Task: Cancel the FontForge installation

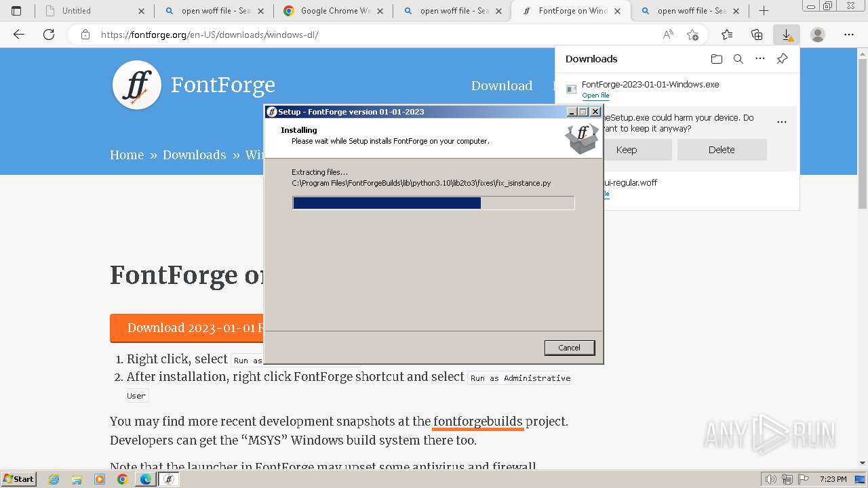Action: tap(569, 348)
